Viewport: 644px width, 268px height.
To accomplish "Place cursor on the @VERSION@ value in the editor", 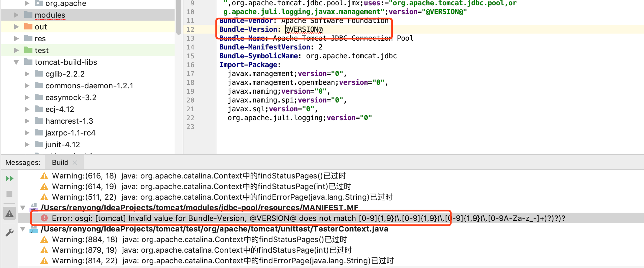I will coord(304,29).
